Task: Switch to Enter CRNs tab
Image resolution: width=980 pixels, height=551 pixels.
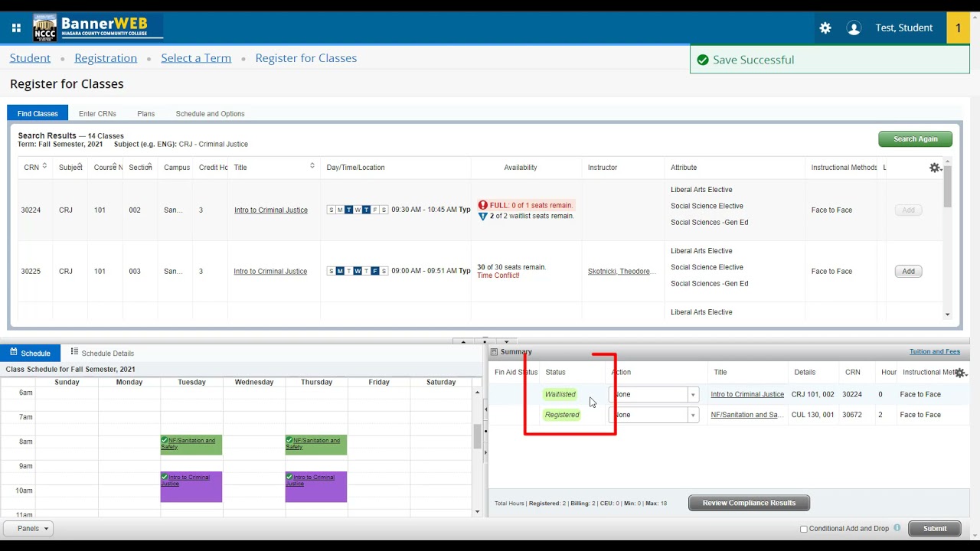Action: [97, 113]
